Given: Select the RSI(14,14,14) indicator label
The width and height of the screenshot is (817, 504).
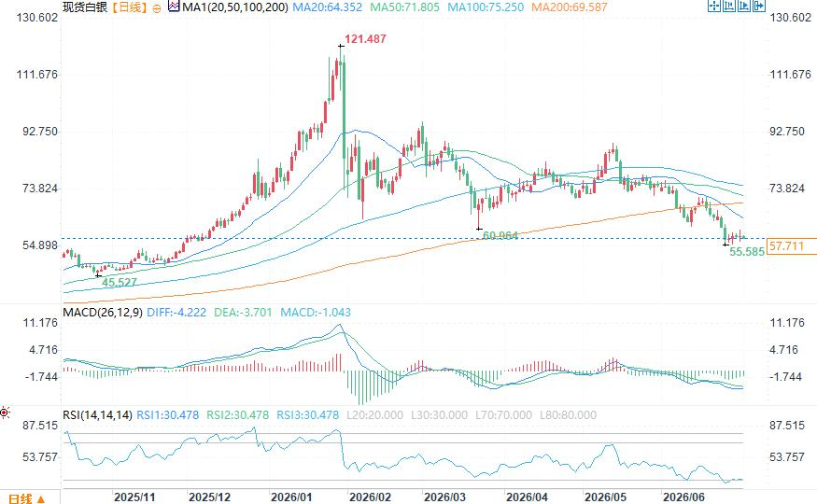Looking at the screenshot, I should pos(97,415).
